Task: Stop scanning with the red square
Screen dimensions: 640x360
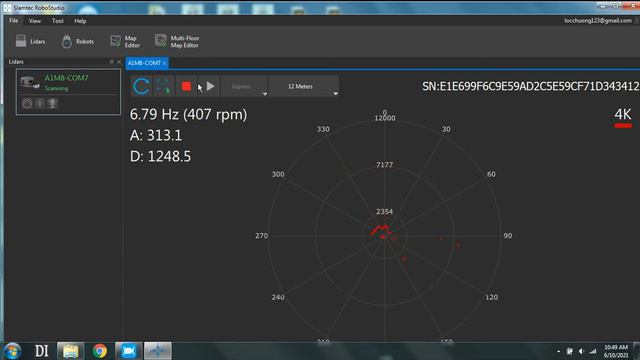Action: click(x=186, y=87)
